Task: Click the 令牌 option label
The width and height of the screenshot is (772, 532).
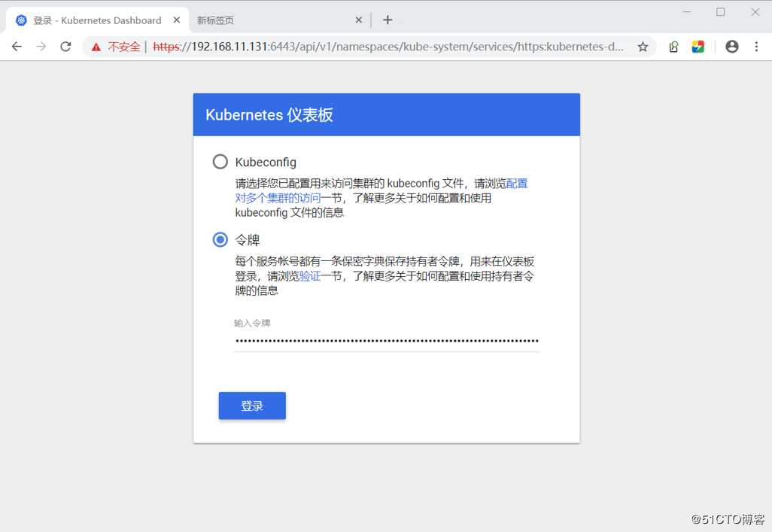Action: [247, 240]
